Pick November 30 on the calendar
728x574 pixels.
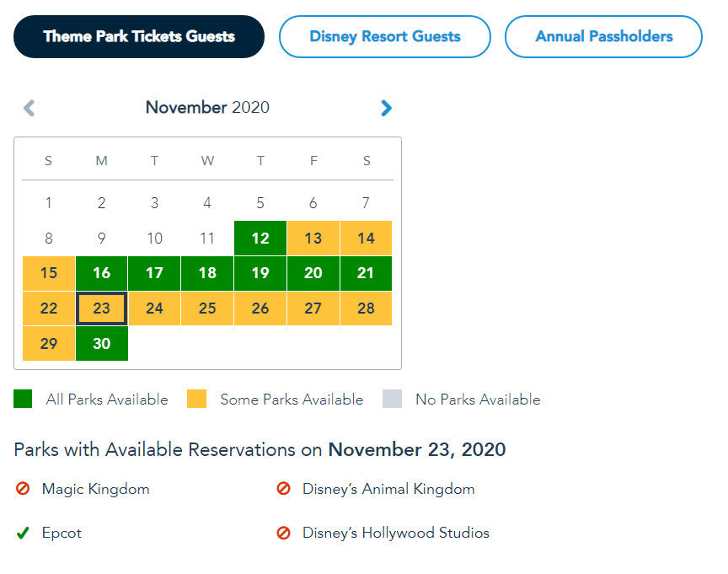click(102, 344)
